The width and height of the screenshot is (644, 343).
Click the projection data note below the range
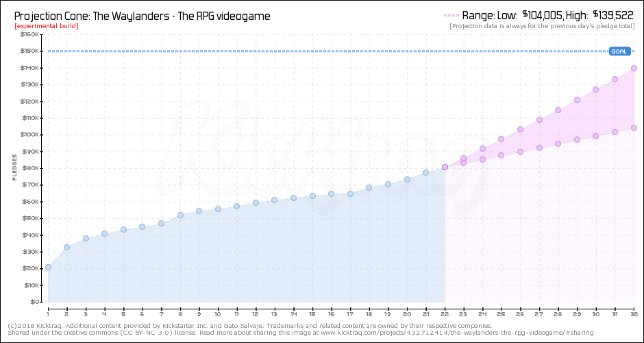click(542, 26)
